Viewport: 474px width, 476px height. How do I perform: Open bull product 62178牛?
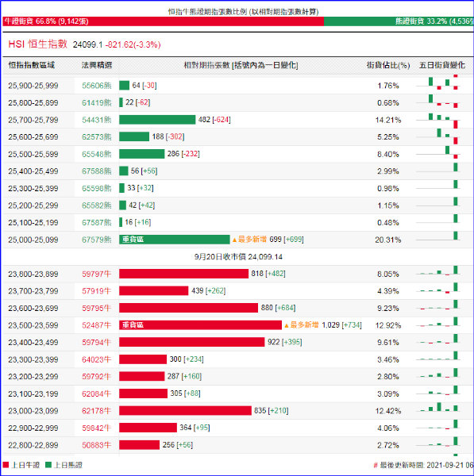tap(97, 411)
